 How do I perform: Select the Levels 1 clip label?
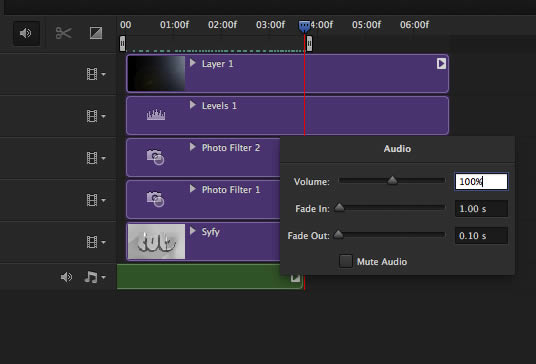(219, 106)
